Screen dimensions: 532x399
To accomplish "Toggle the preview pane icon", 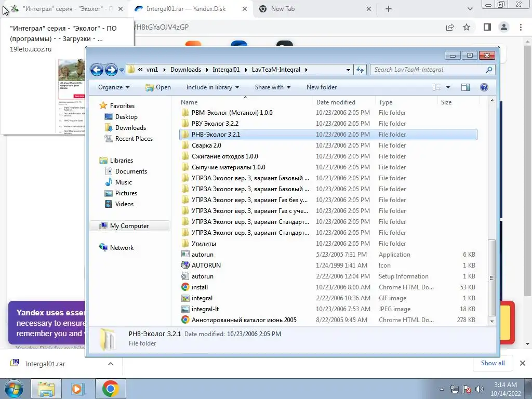I will 465,87.
